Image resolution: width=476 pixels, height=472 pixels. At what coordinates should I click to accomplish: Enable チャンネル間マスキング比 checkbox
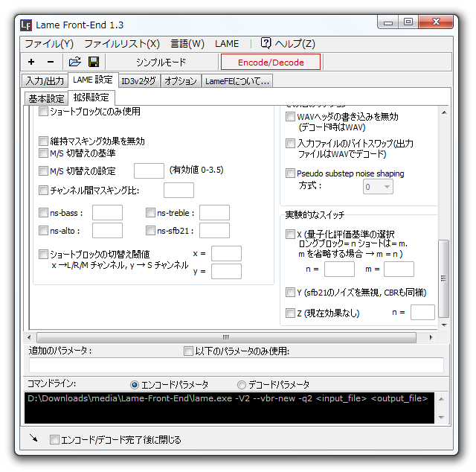click(x=43, y=191)
